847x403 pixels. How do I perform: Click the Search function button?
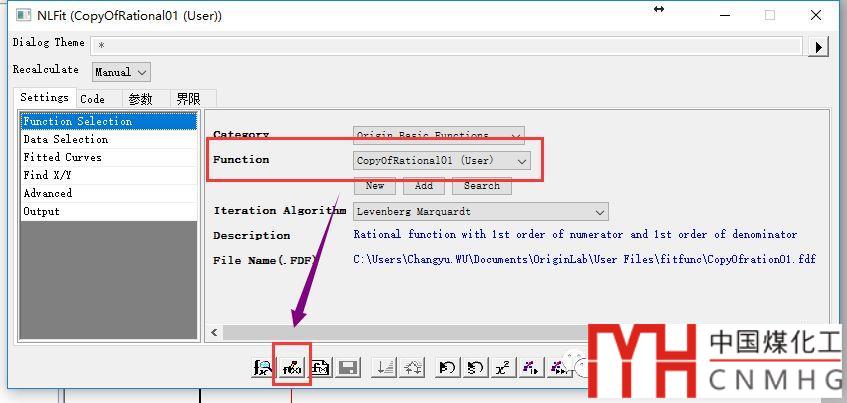pos(482,186)
